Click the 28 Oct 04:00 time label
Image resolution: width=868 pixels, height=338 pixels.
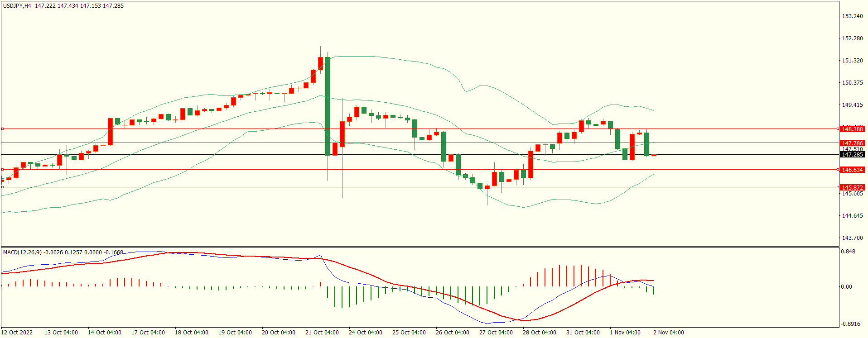coord(540,333)
